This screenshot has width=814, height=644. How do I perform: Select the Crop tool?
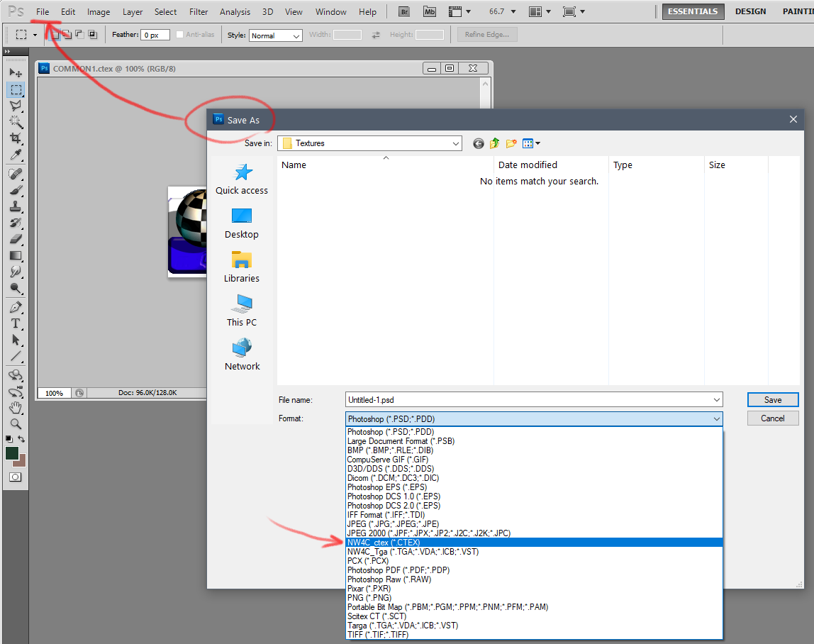coord(16,138)
